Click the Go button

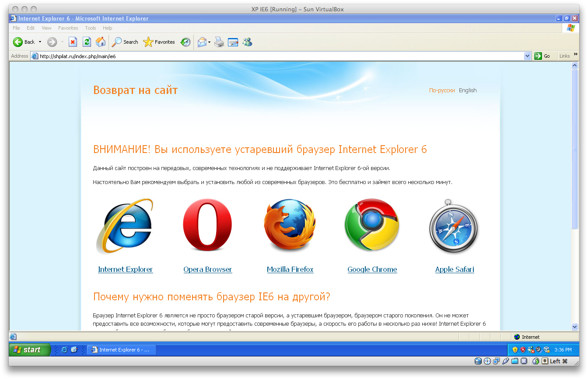pos(542,56)
